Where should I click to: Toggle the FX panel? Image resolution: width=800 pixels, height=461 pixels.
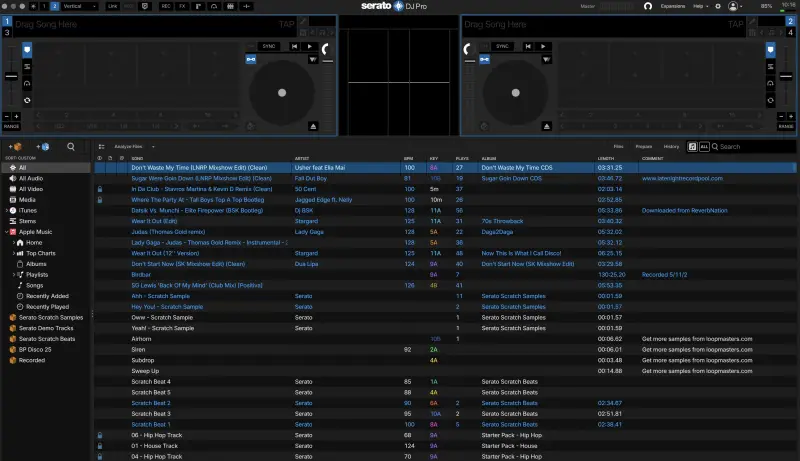pos(182,6)
